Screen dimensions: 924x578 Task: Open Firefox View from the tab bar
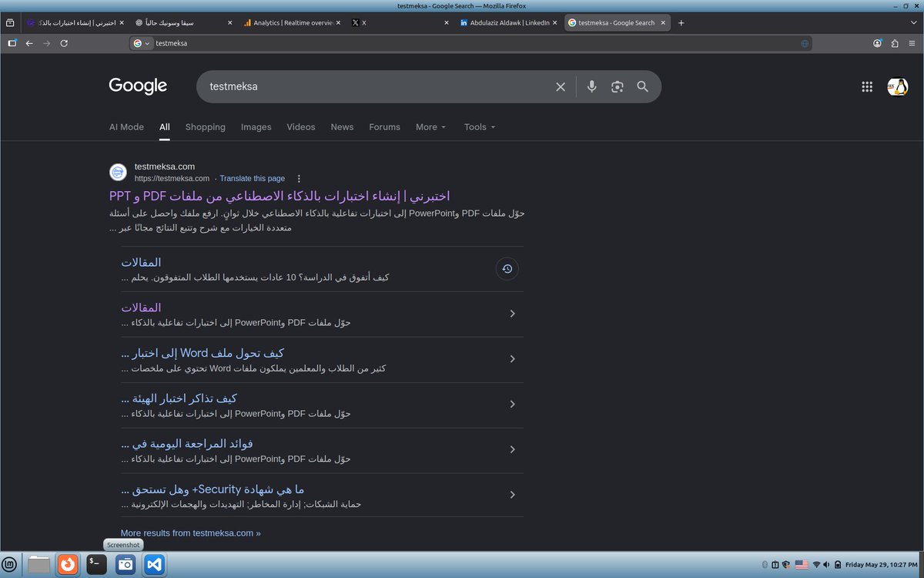pyautogui.click(x=10, y=23)
